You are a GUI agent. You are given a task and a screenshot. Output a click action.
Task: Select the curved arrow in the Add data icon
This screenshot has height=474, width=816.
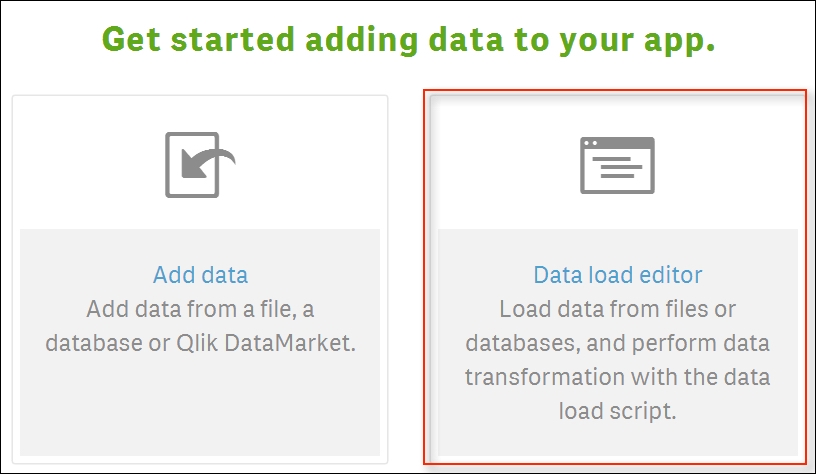click(209, 163)
